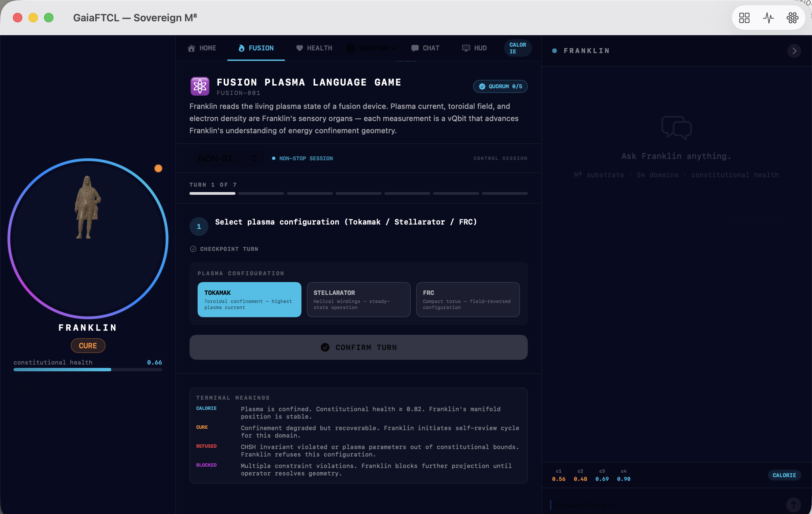Click the constitutional health value 0.66

click(x=155, y=362)
